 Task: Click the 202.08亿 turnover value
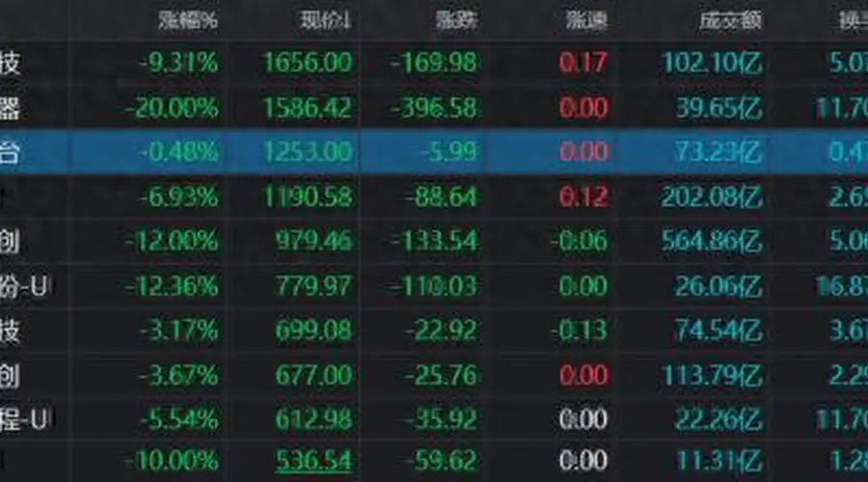pyautogui.click(x=712, y=197)
